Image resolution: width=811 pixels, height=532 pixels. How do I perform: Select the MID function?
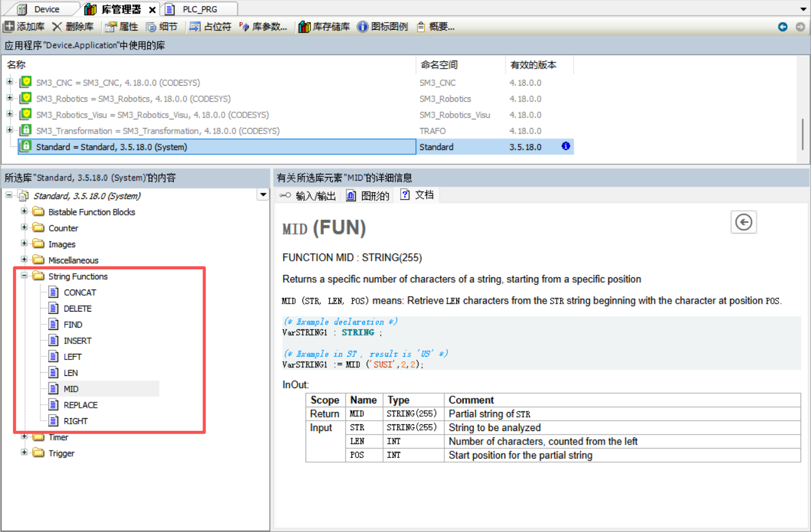(71, 389)
